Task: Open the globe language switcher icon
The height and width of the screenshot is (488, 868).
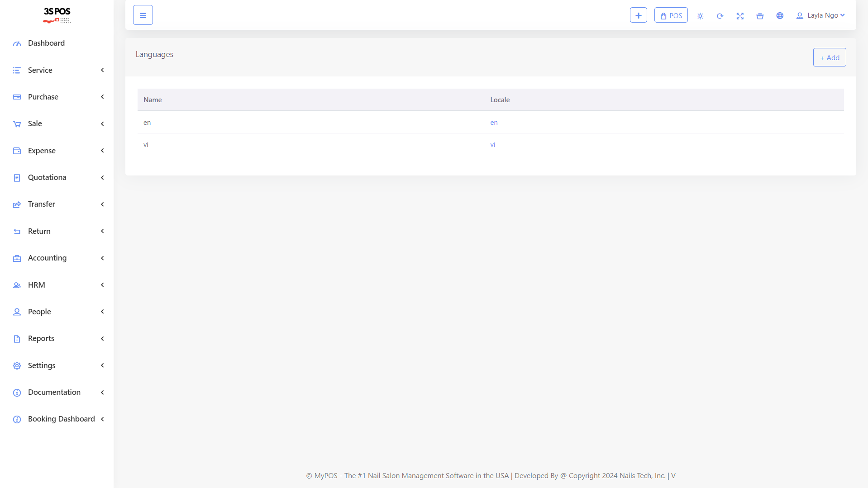Action: coord(780,16)
